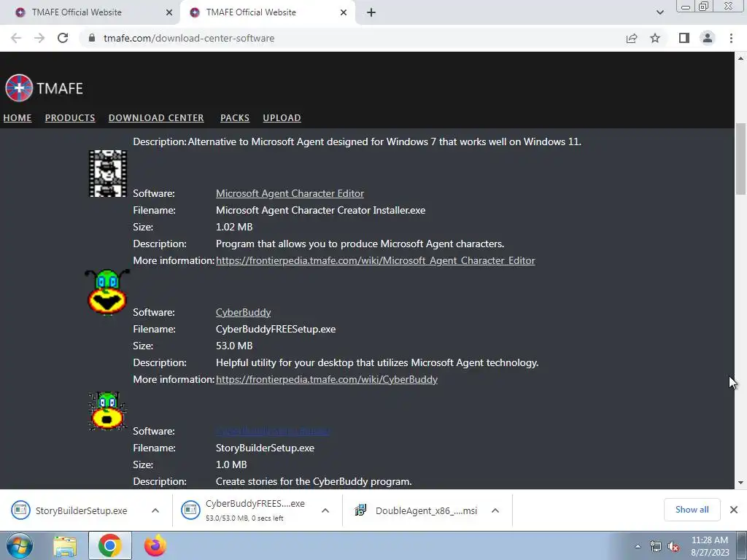The image size is (747, 560).
Task: Click the page vertical scrollbar thumb
Action: [740, 158]
